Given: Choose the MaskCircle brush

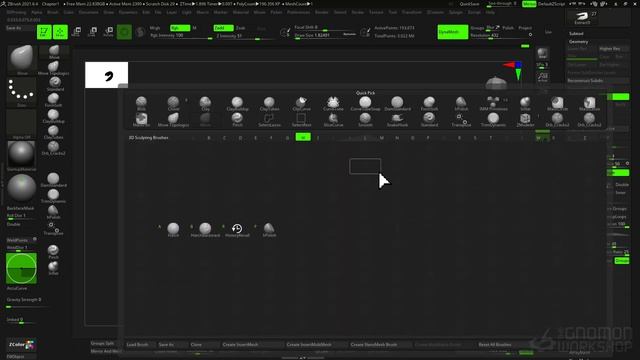Looking at the screenshot, I should pyautogui.click(x=557, y=104).
